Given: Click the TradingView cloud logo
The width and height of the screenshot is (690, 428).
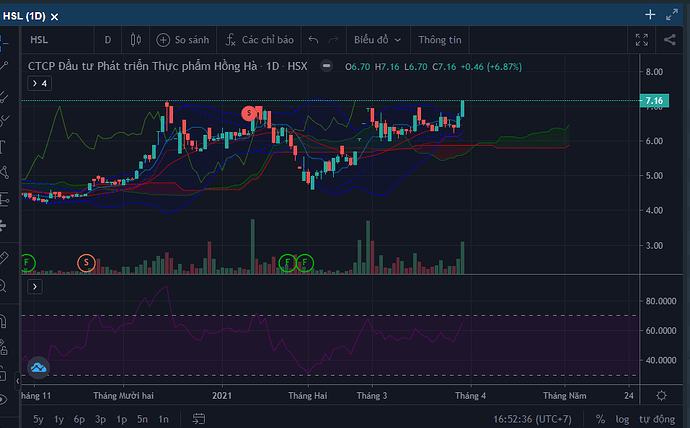Looking at the screenshot, I should [x=39, y=368].
